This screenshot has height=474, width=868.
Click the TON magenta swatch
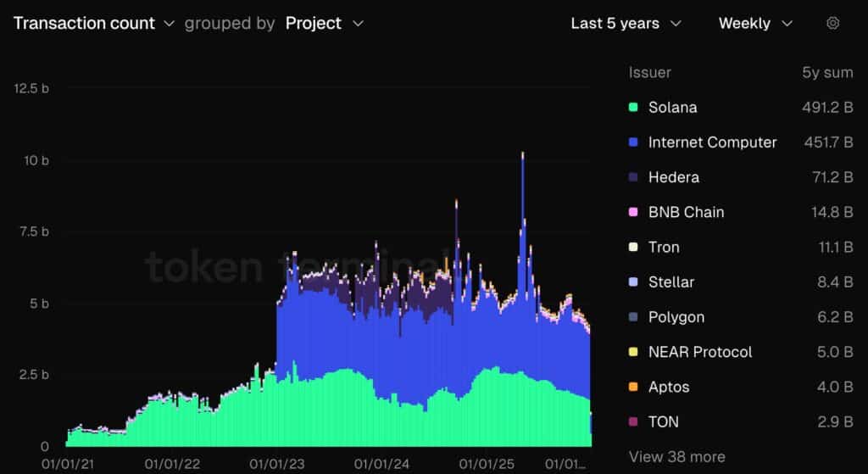tap(633, 422)
